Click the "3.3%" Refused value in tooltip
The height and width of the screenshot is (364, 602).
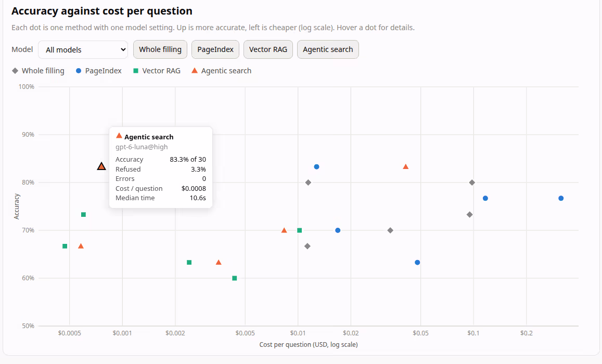click(x=198, y=169)
